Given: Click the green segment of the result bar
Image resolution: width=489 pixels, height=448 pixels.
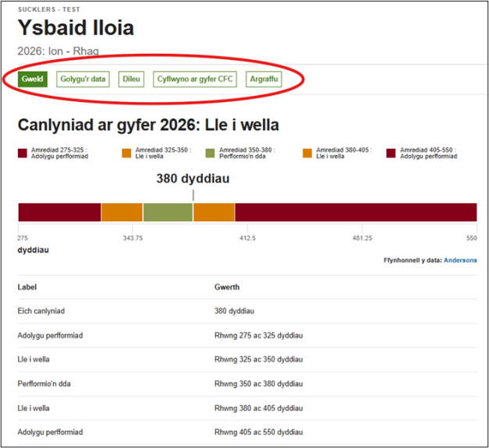Looking at the screenshot, I should [x=167, y=212].
